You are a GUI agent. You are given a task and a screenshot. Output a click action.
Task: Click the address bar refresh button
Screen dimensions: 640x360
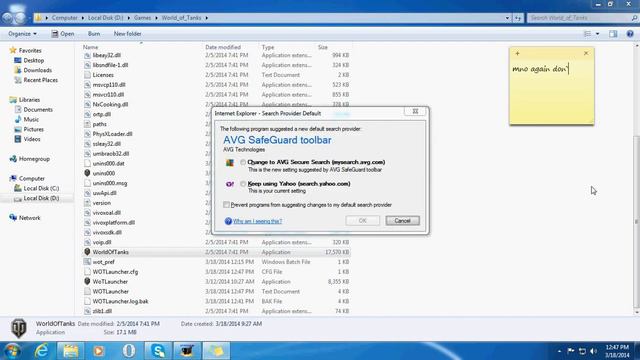point(518,18)
